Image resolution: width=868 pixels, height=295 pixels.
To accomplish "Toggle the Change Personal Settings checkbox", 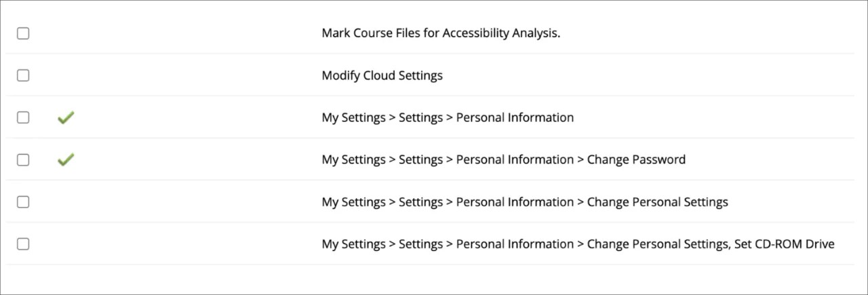I will [x=23, y=201].
